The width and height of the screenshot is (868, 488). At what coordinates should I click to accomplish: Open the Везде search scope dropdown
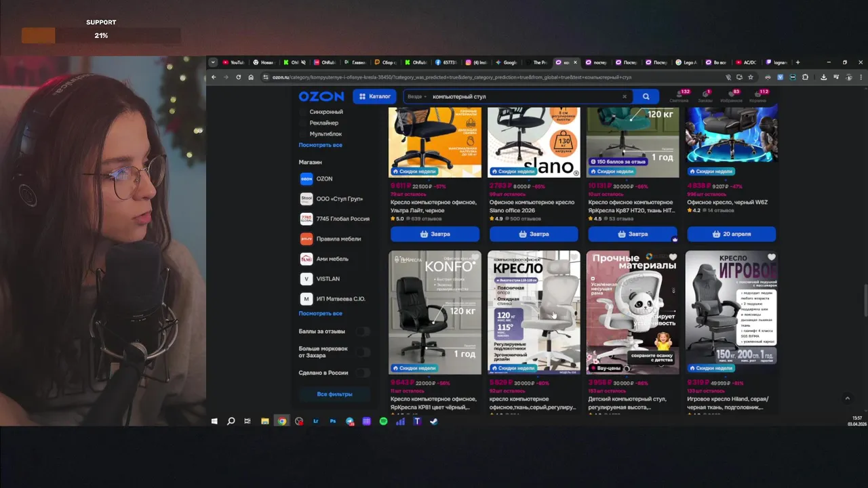tap(416, 96)
